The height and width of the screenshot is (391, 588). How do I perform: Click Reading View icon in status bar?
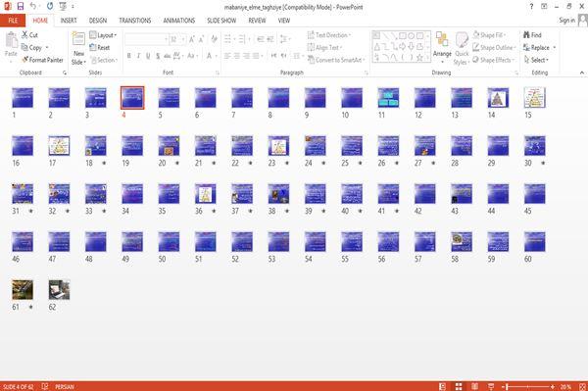click(474, 386)
